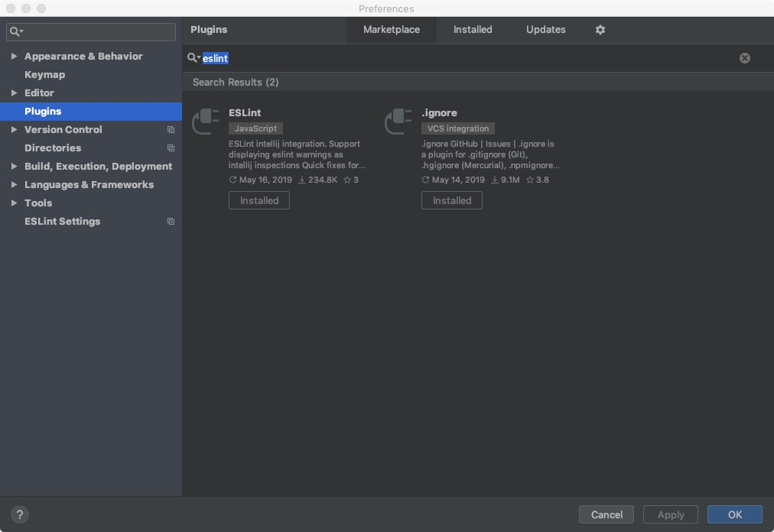
Task: Click the VCS integration category tag
Action: pyautogui.click(x=458, y=129)
